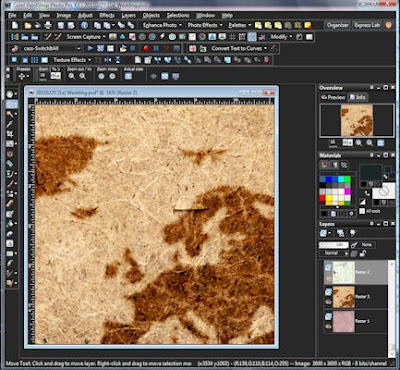Image resolution: width=400 pixels, height=370 pixels.
Task: Open the Effects menu
Action: coord(107,15)
